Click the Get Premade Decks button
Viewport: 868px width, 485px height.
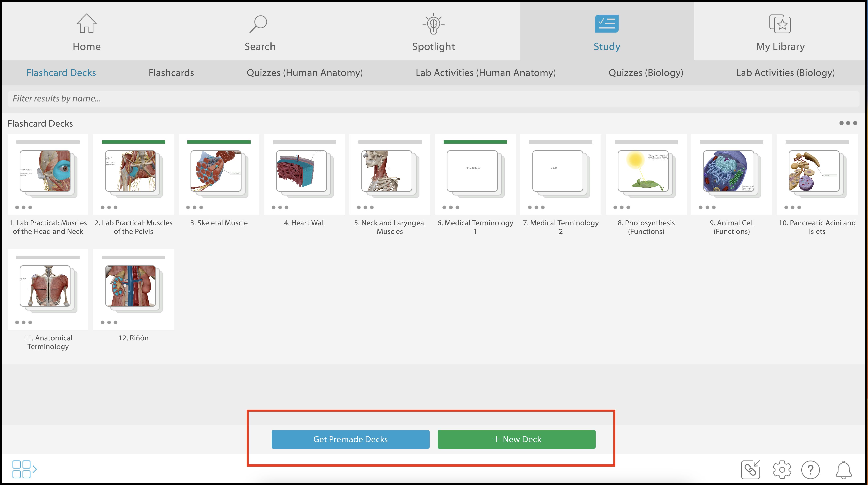[x=350, y=439]
